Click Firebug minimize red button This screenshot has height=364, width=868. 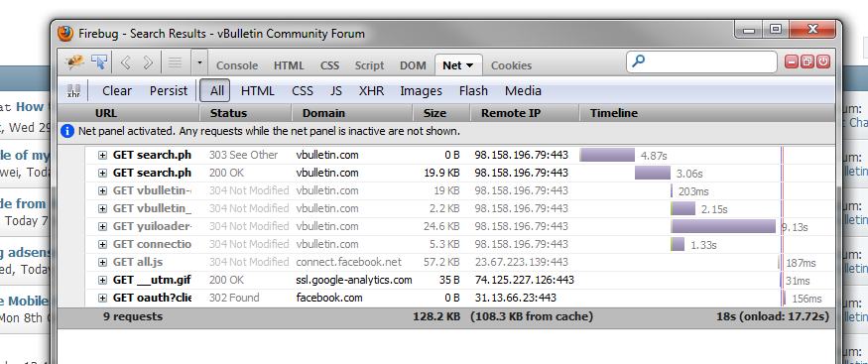[792, 61]
